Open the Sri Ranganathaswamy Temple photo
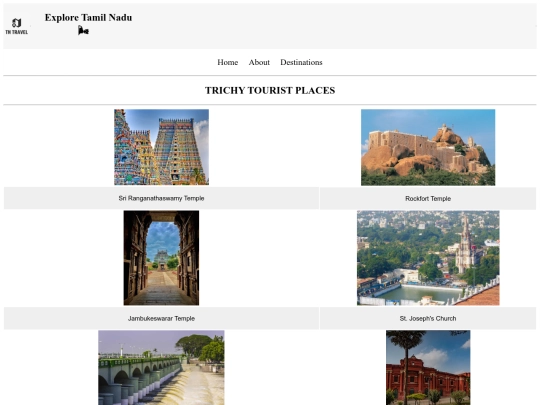Screen dimensions: 540x405 (162, 147)
